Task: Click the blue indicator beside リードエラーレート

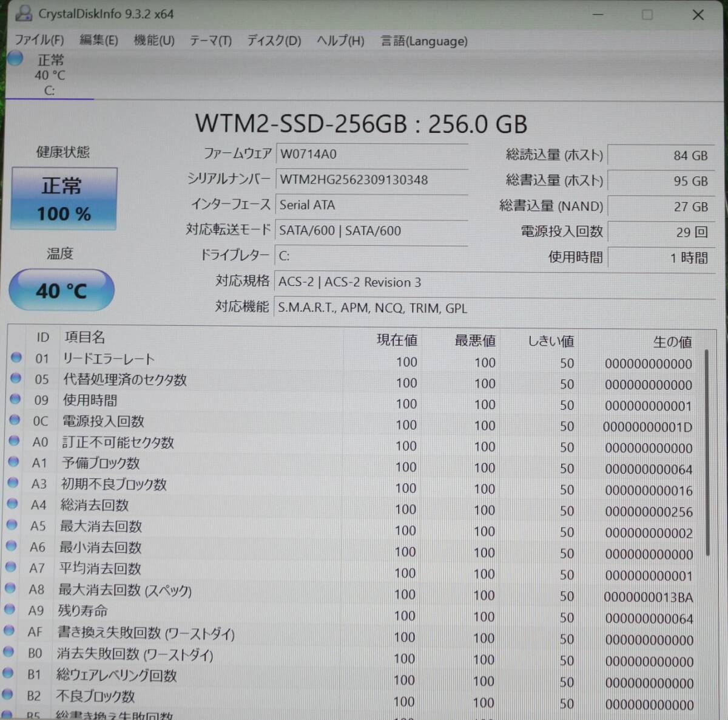Action: [x=16, y=357]
